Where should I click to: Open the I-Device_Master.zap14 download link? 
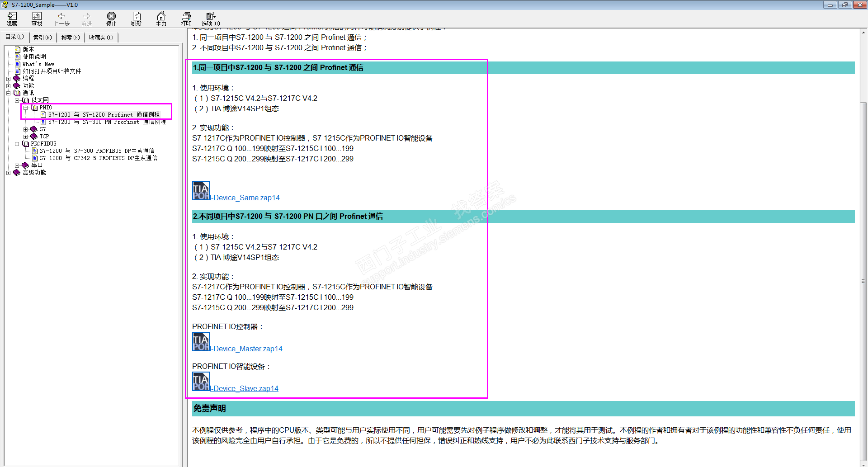[x=246, y=349]
